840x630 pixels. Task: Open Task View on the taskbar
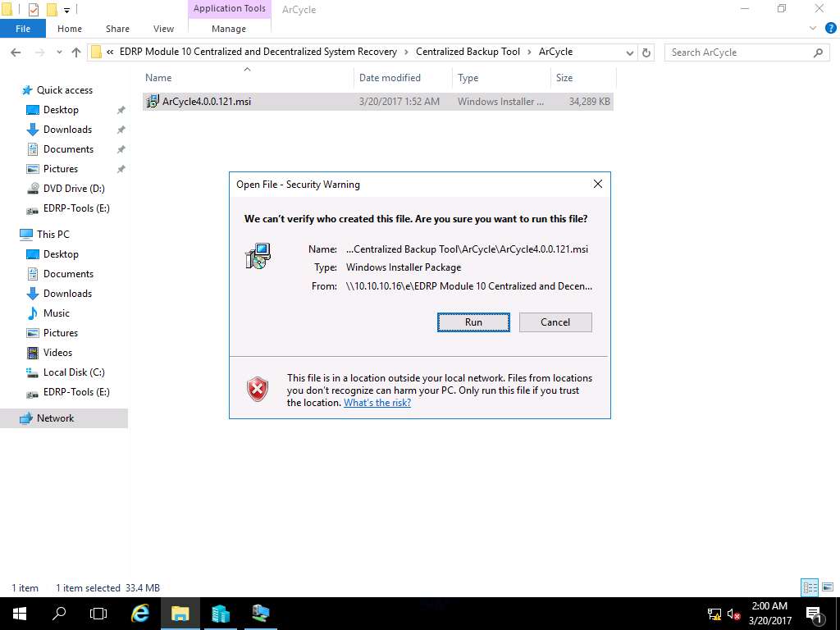pos(98,614)
